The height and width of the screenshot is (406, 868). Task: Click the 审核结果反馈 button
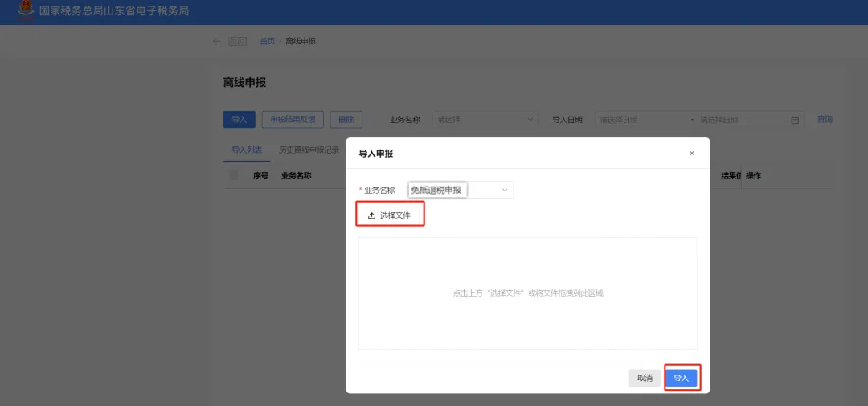click(293, 120)
